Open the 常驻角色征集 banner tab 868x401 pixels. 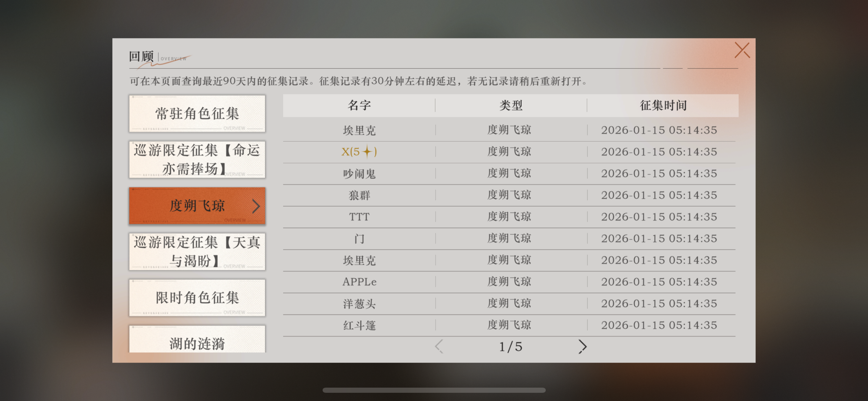197,113
